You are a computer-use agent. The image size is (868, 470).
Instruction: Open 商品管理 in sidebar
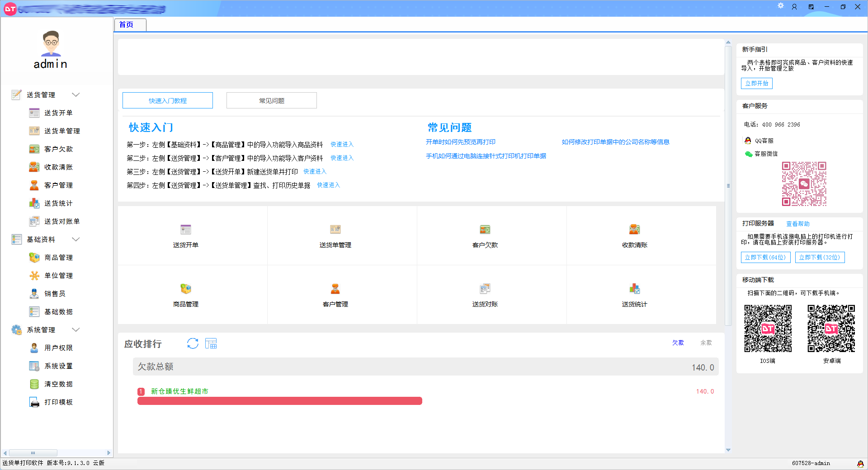click(51, 258)
